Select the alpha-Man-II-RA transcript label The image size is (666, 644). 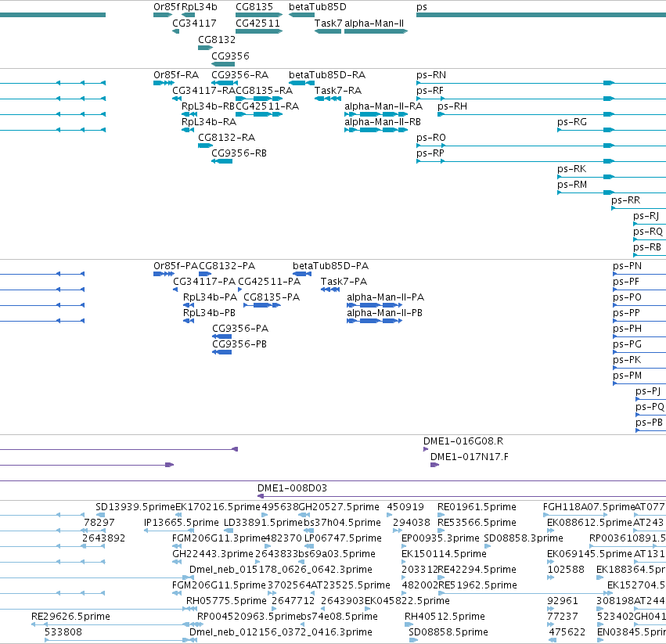[x=383, y=106]
